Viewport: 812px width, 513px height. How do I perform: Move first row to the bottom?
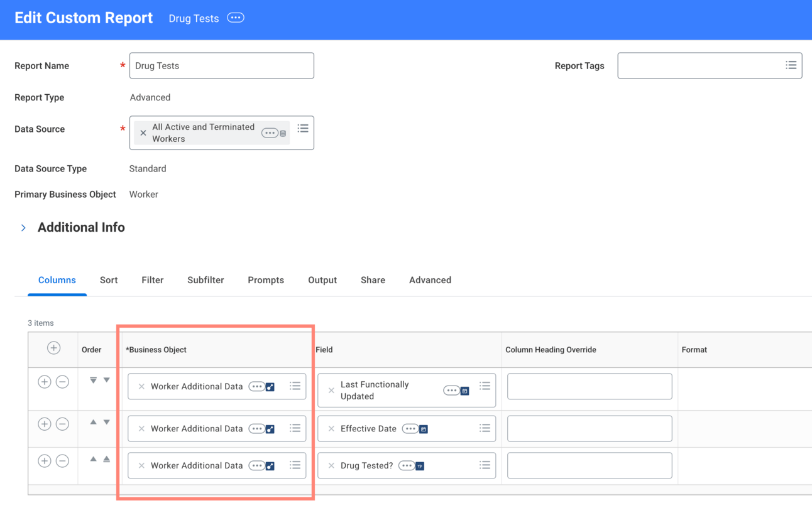(x=93, y=381)
